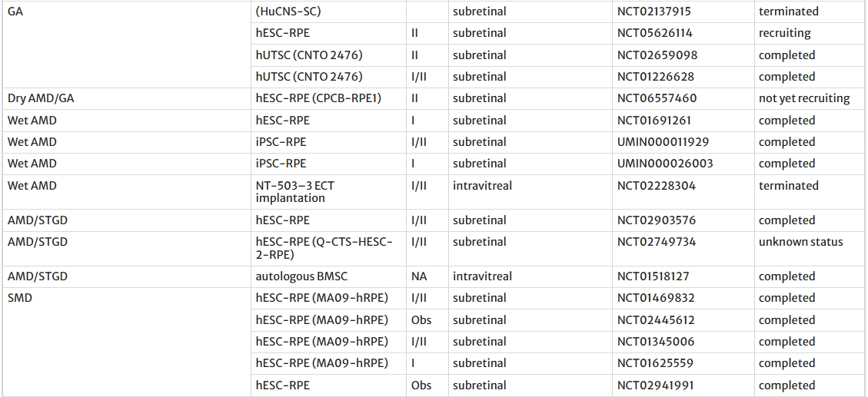
Task: Click the "hESC-RPE (CPCB-RPE1)" cell
Action: 318,98
